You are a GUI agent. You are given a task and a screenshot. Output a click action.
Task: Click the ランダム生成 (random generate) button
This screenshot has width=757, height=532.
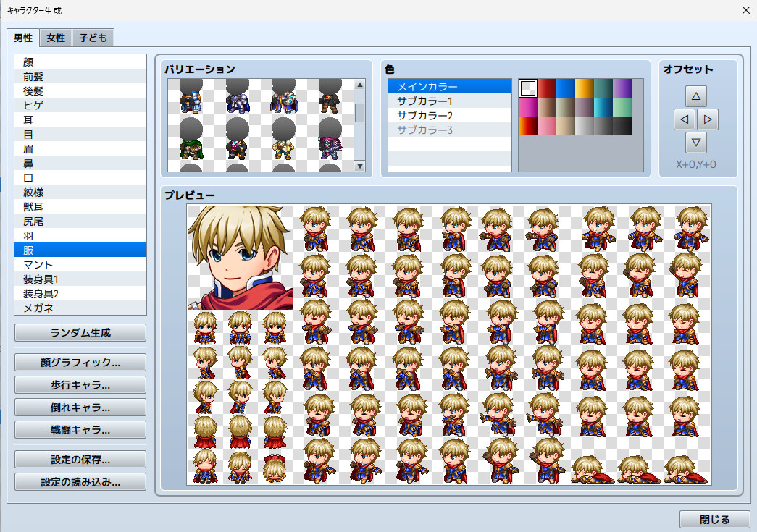[80, 333]
